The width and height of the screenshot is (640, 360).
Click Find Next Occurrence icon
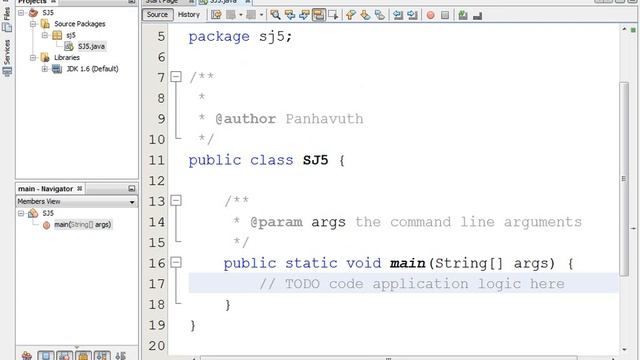[304, 15]
